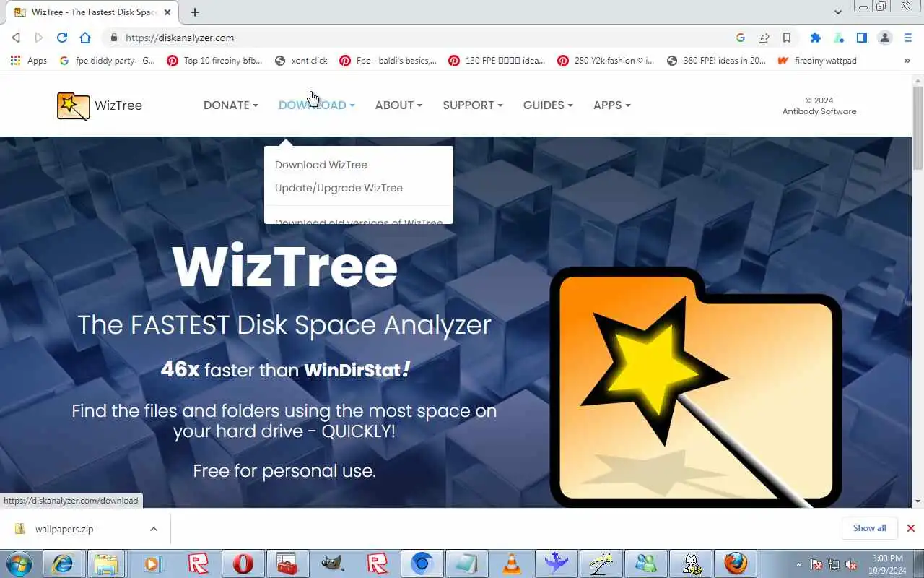
Task: Show more bookmarks with the double chevron
Action: click(907, 61)
